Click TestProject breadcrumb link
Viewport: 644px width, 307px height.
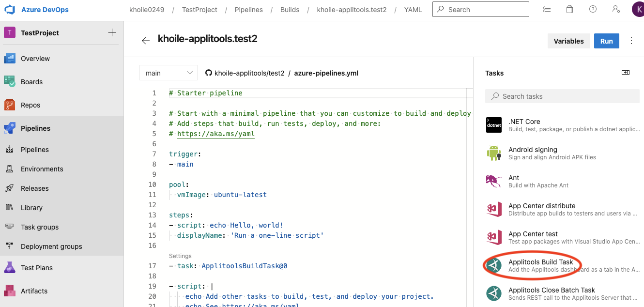(199, 10)
